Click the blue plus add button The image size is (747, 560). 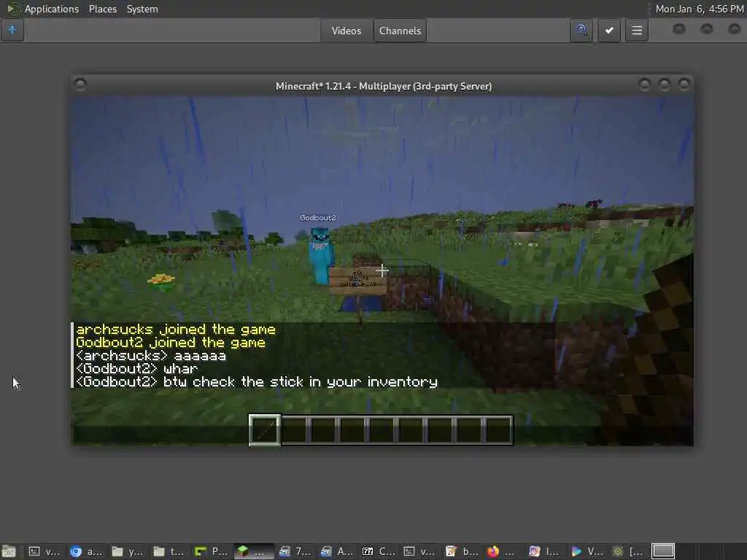click(12, 30)
